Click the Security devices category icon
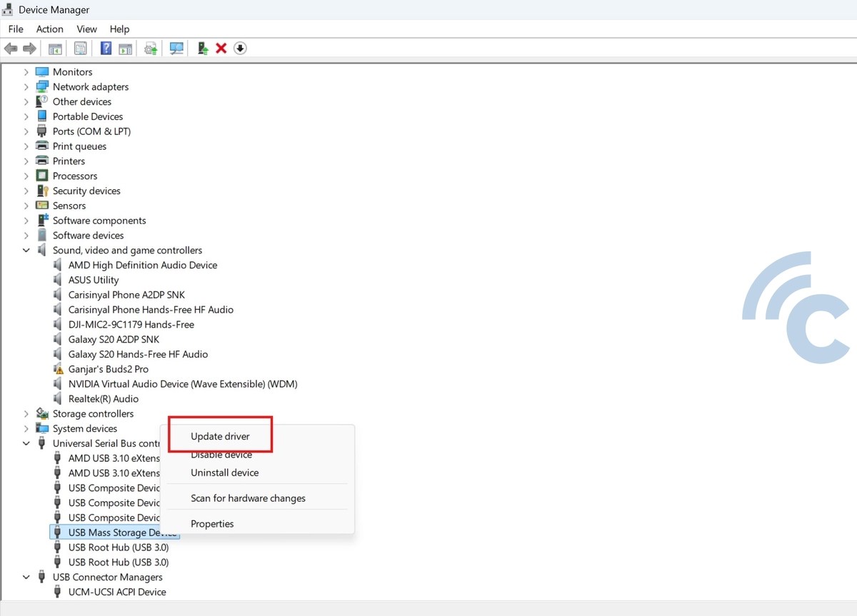This screenshot has height=616, width=857. point(42,191)
